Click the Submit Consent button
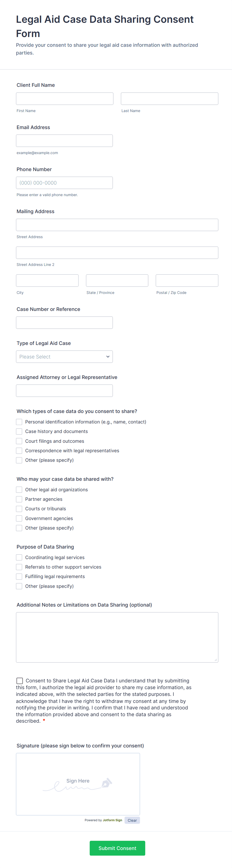 pos(117,848)
